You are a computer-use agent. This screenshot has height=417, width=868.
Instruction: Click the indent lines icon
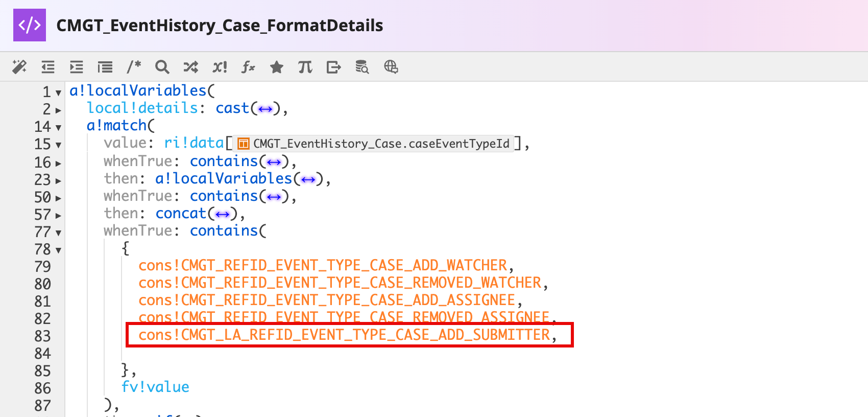pyautogui.click(x=77, y=67)
